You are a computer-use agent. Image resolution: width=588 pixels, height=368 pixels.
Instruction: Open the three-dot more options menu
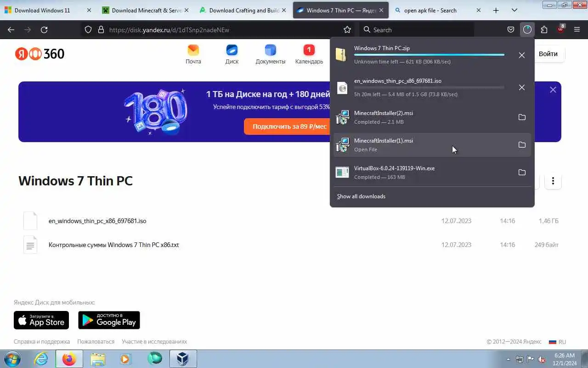[553, 181]
